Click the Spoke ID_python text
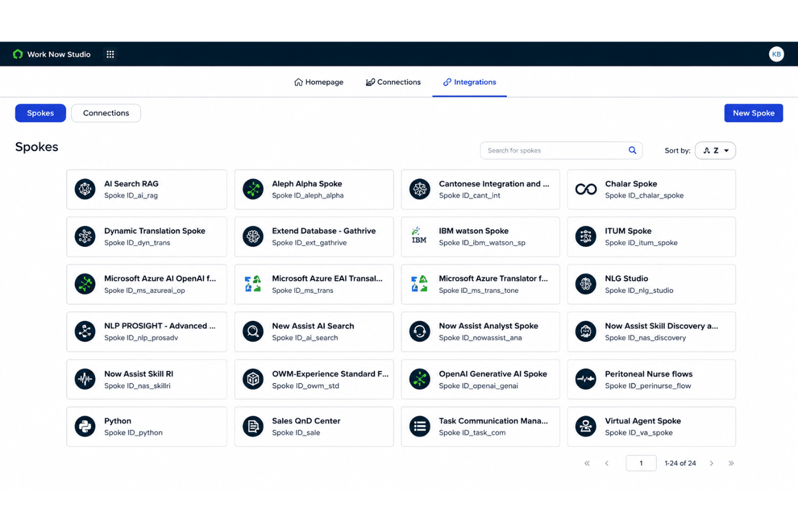Viewport: 798px width, 532px height. [x=133, y=433]
